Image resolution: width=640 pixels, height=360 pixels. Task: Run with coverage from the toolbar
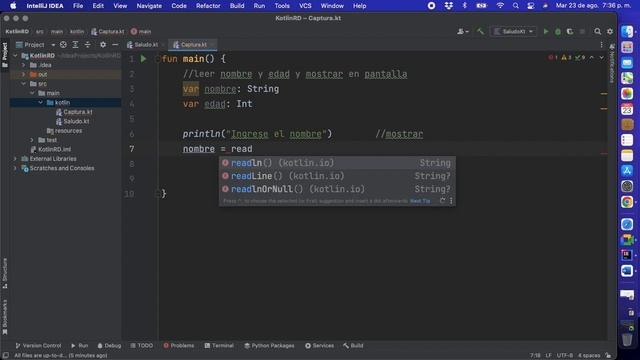[x=570, y=31]
